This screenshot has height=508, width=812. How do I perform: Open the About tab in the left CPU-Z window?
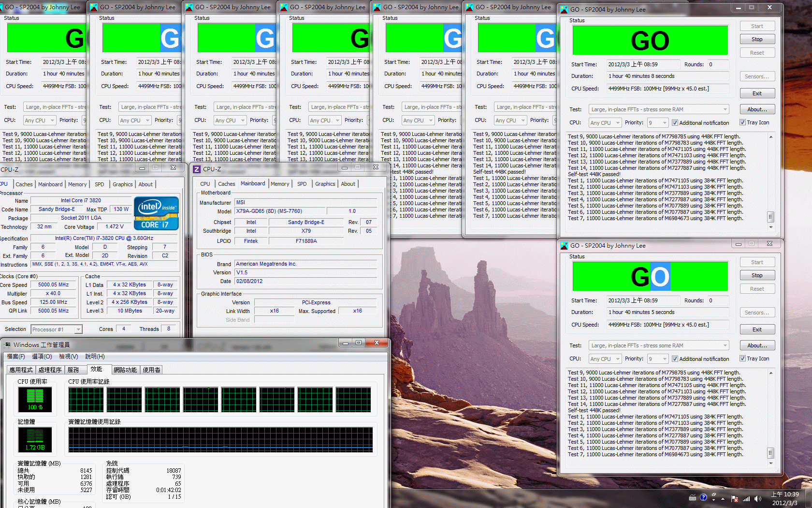point(145,184)
